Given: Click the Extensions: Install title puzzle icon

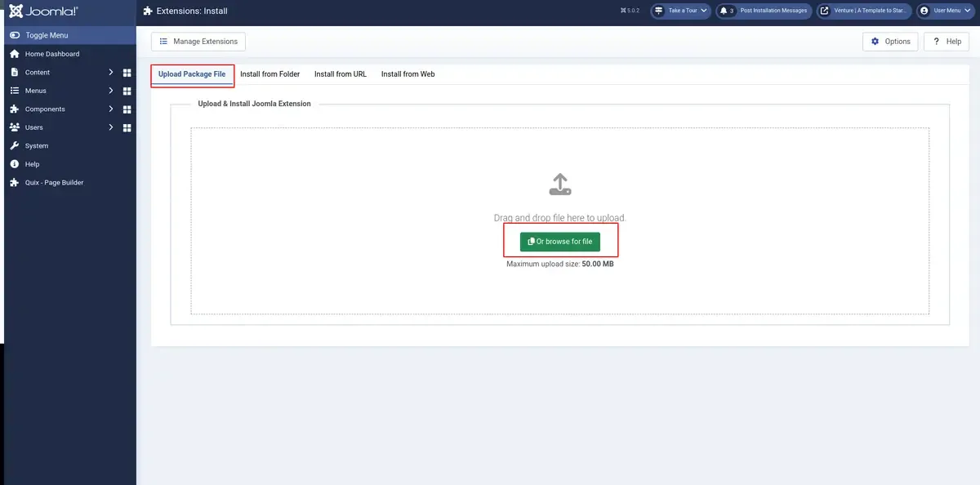Looking at the screenshot, I should (x=148, y=11).
